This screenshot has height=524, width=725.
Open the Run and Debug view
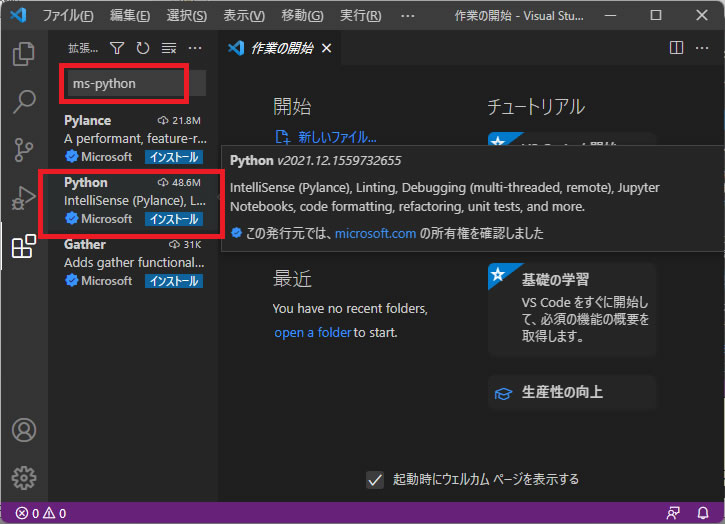click(23, 198)
